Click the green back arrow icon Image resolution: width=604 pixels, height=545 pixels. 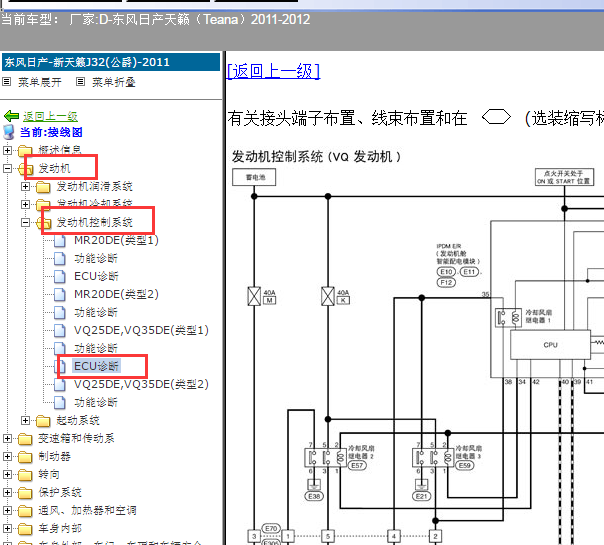pyautogui.click(x=12, y=116)
